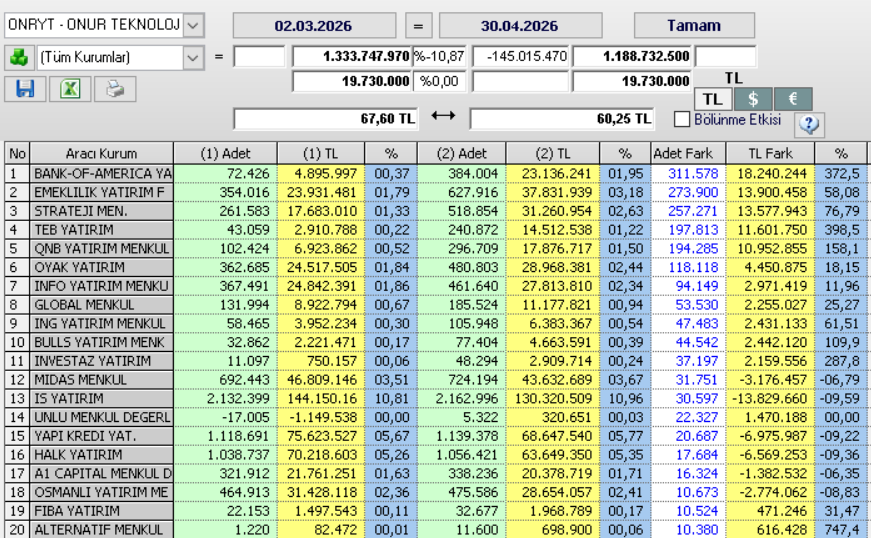Viewport: 871px width, 544px height.
Task: Pick the start date 02.03.2026
Action: click(314, 26)
